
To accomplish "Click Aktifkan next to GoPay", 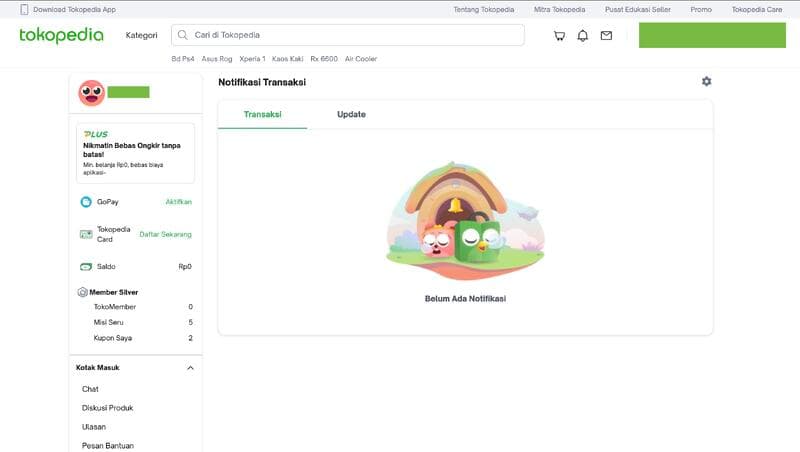I will 178,202.
